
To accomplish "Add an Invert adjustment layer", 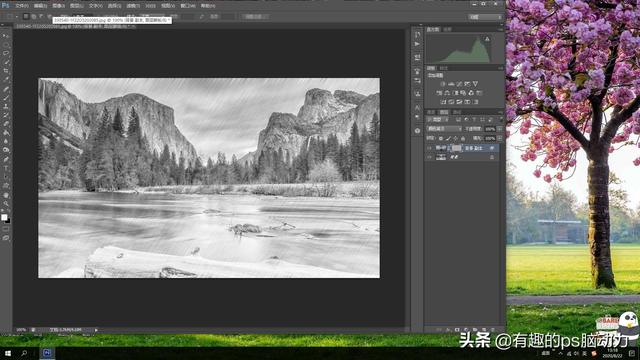I will tap(443, 102).
